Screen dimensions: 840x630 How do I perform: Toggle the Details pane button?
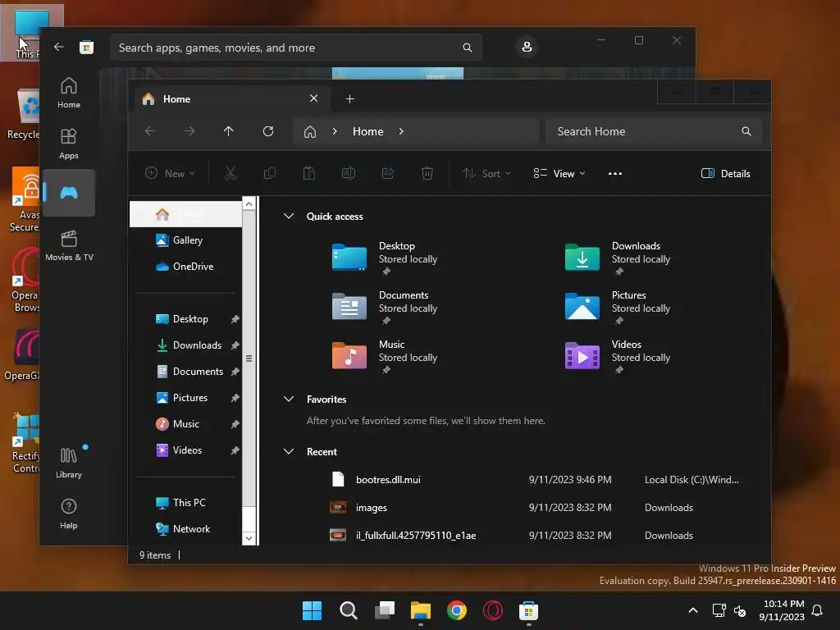pos(726,174)
